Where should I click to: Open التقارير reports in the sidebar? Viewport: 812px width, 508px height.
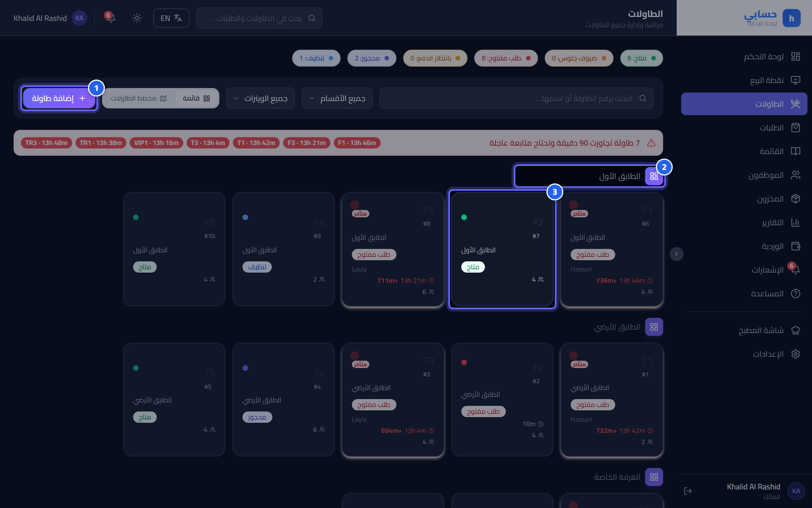click(744, 222)
